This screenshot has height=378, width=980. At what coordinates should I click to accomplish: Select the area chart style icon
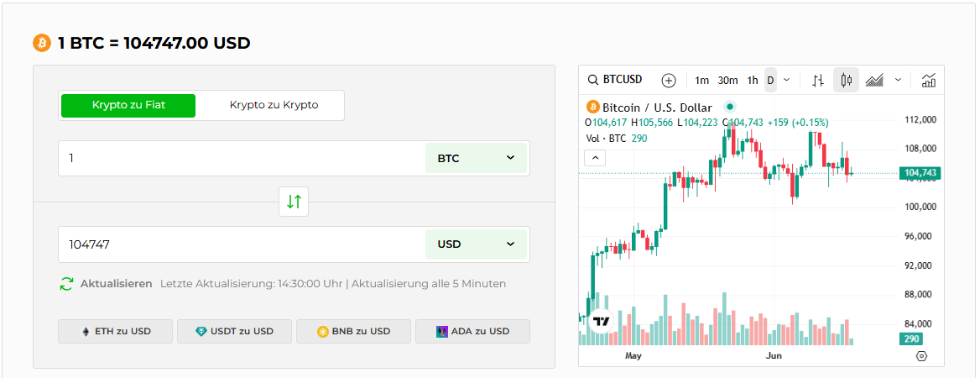click(x=874, y=81)
